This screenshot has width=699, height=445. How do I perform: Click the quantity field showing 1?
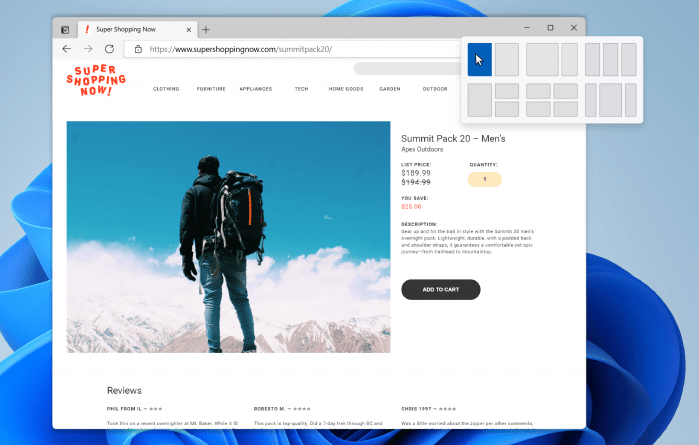click(x=485, y=179)
